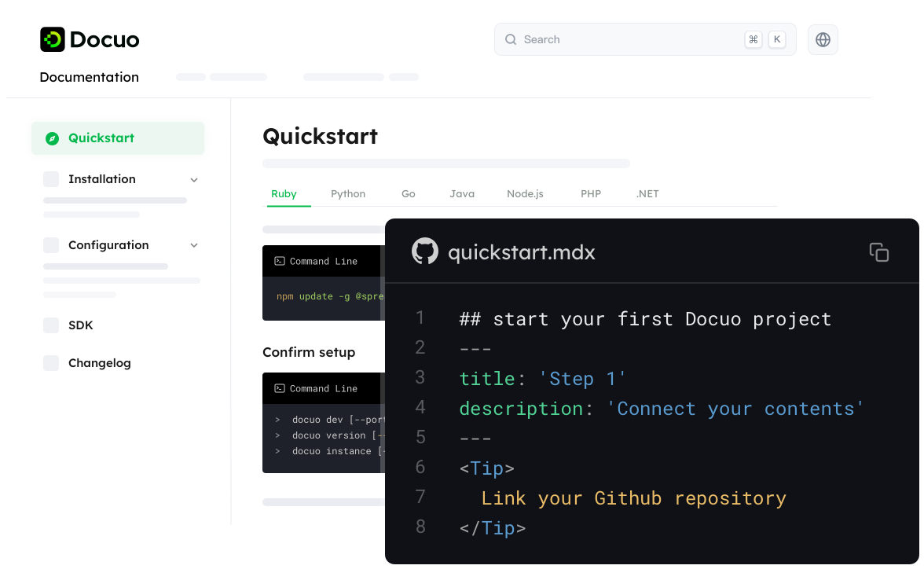Click the search magnifier icon
This screenshot has width=924, height=569.
[511, 39]
